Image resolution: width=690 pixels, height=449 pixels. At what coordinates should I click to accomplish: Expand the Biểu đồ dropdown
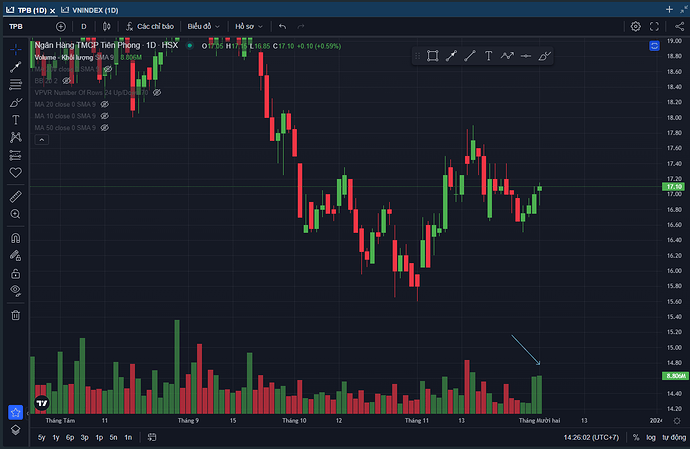point(204,25)
